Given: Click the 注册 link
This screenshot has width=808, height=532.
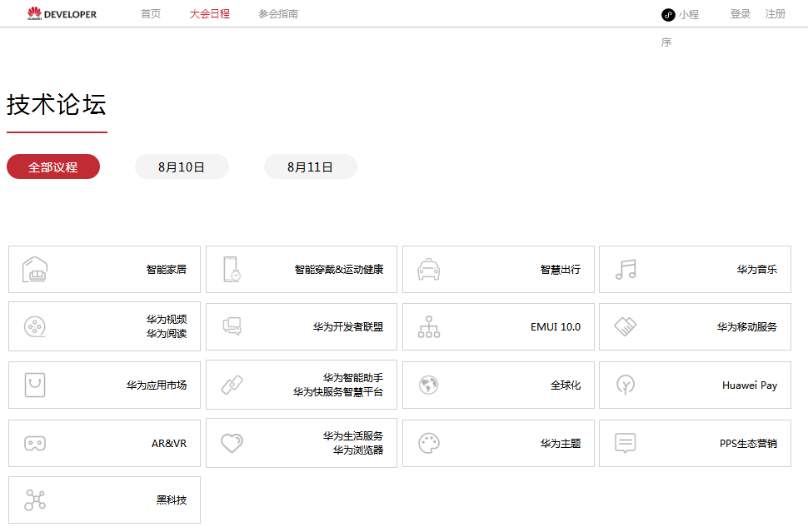Looking at the screenshot, I should 775,14.
